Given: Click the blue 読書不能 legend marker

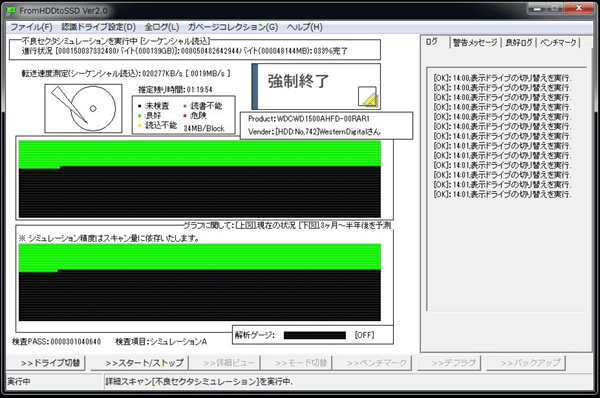Looking at the screenshot, I should tap(185, 106).
